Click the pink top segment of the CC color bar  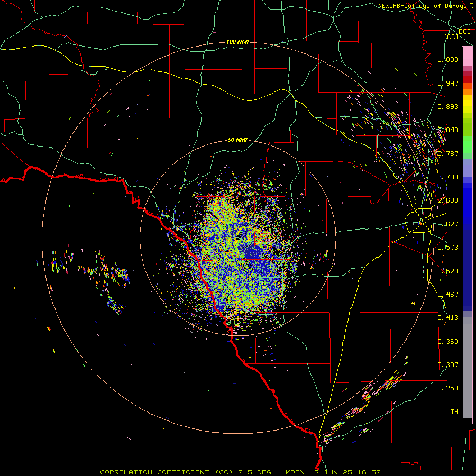click(x=467, y=57)
